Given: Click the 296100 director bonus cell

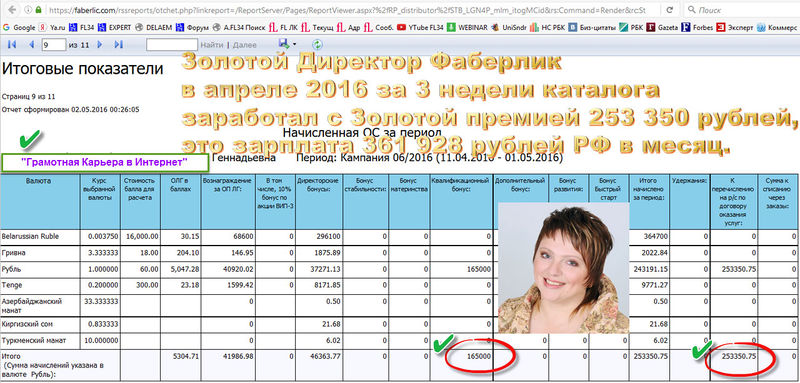Looking at the screenshot, I should pos(320,237).
